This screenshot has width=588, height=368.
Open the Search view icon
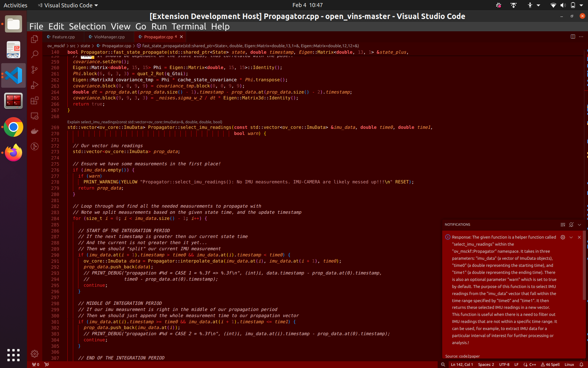coord(35,55)
